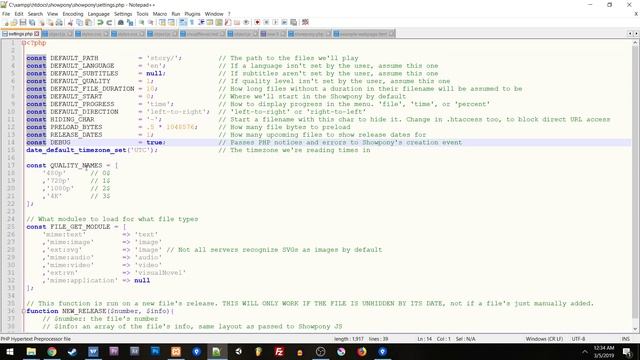Open the Windows Start button

pyautogui.click(x=10, y=351)
